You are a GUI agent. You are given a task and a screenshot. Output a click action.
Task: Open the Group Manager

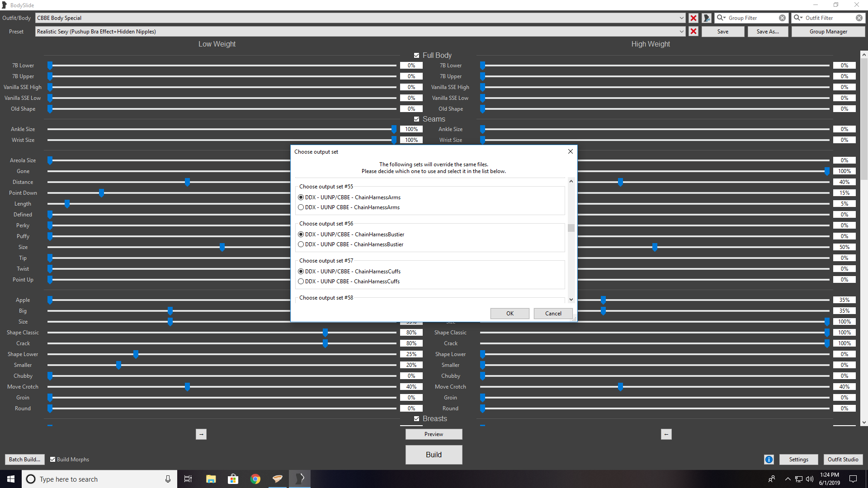click(828, 32)
